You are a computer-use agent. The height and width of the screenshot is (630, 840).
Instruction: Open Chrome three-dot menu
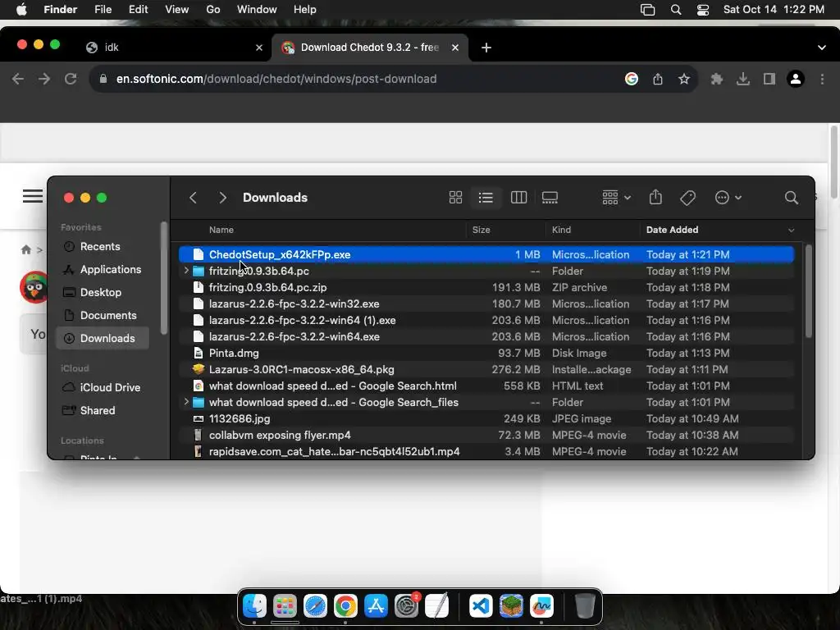(822, 79)
